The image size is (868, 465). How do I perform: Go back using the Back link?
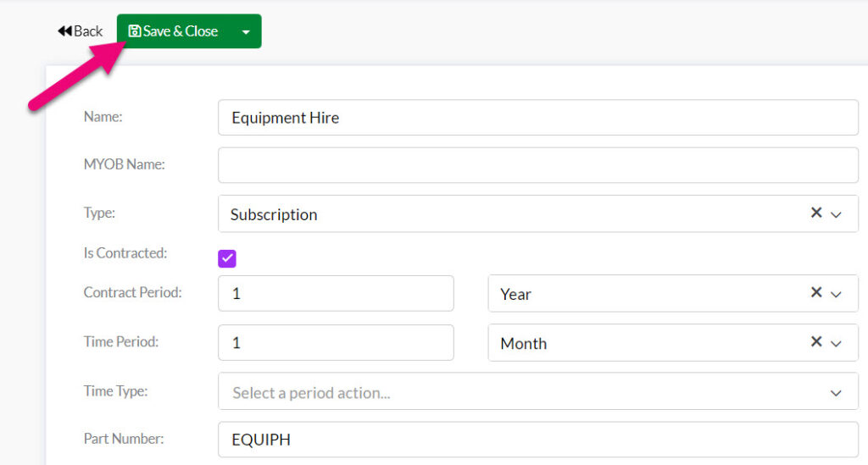[81, 31]
